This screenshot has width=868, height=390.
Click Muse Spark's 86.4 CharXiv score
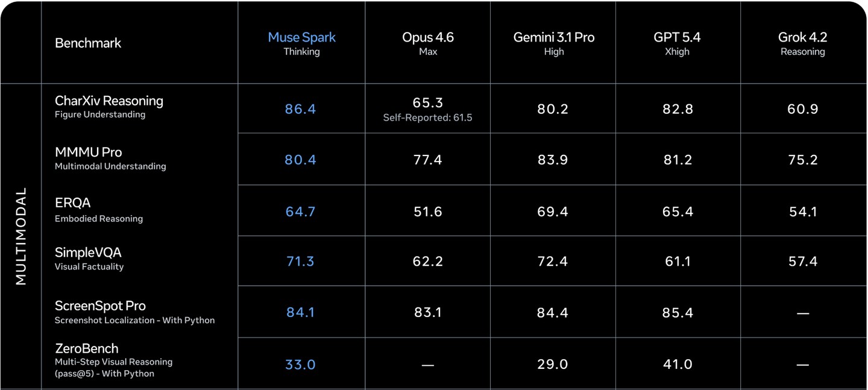pos(300,109)
